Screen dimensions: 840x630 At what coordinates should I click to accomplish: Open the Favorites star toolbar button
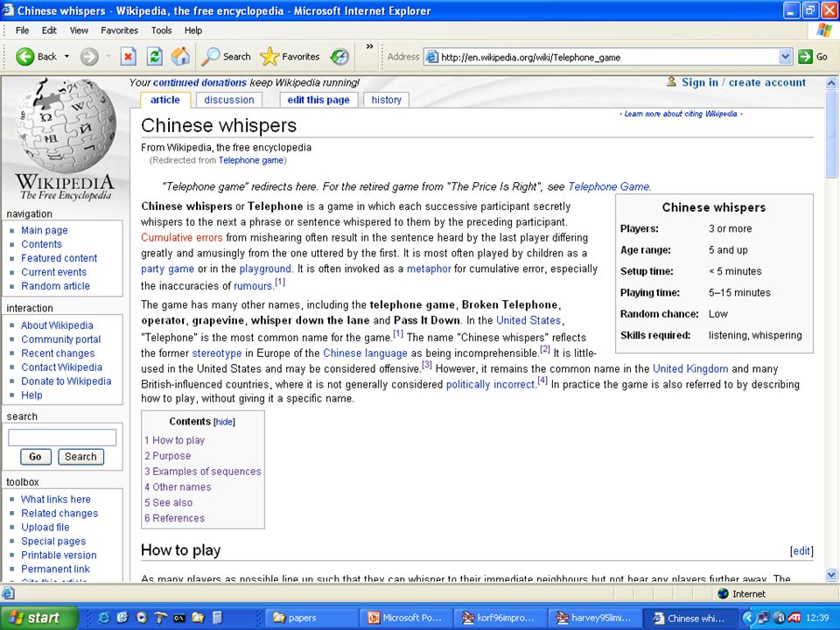[290, 56]
